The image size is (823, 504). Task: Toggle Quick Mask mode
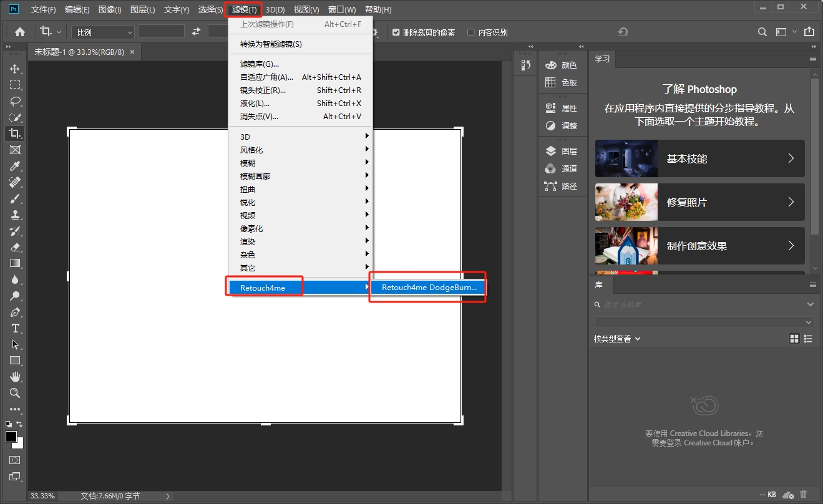click(15, 460)
